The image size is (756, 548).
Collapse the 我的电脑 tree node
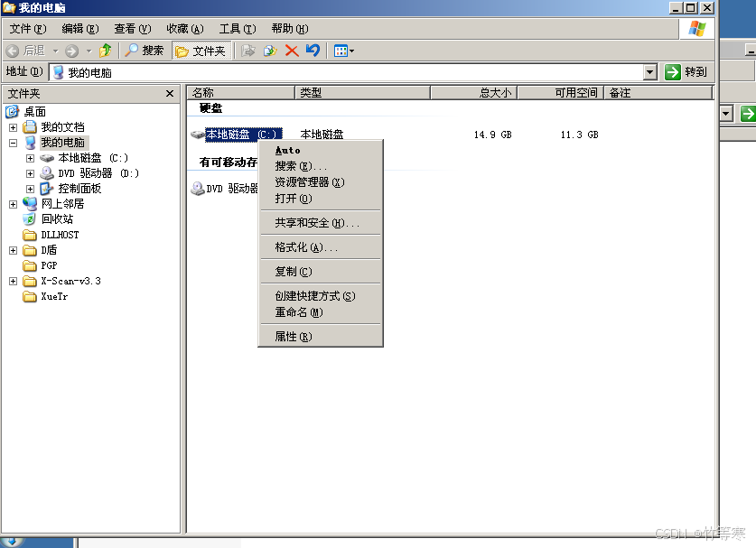pyautogui.click(x=14, y=143)
